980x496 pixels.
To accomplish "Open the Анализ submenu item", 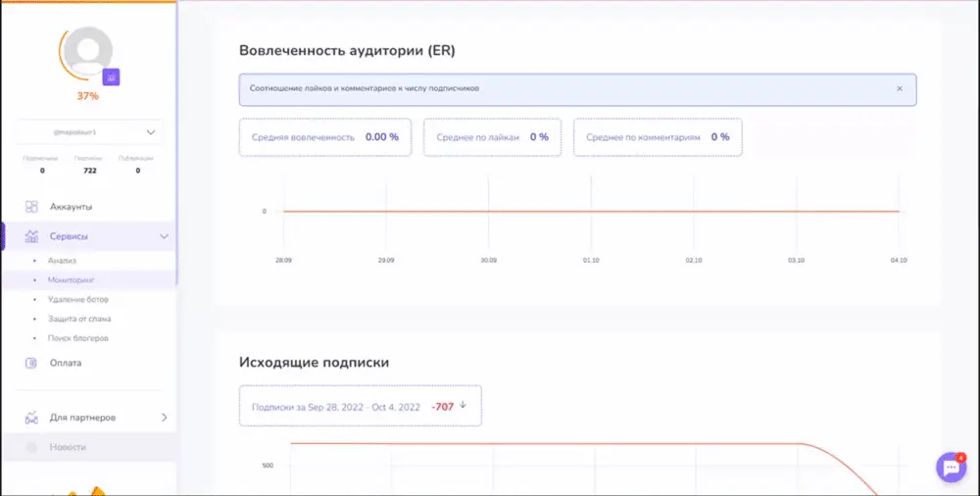I will tap(62, 260).
